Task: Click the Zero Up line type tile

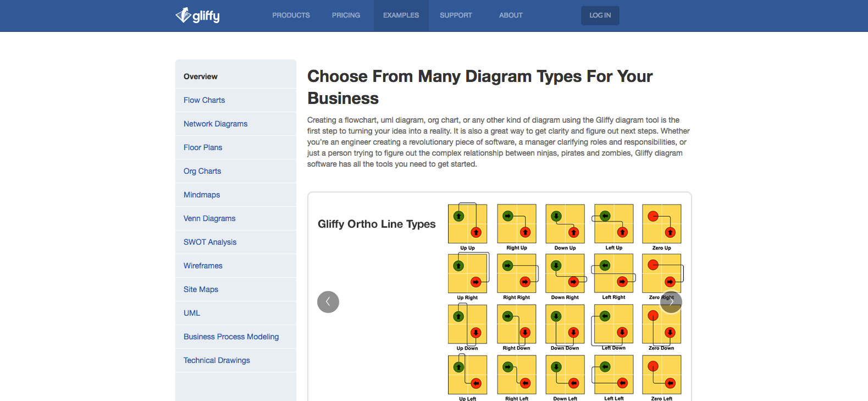Action: [x=662, y=224]
